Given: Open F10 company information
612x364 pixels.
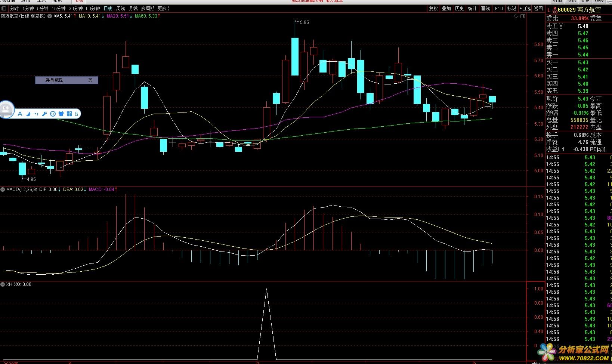Looking at the screenshot, I should pos(499,8).
